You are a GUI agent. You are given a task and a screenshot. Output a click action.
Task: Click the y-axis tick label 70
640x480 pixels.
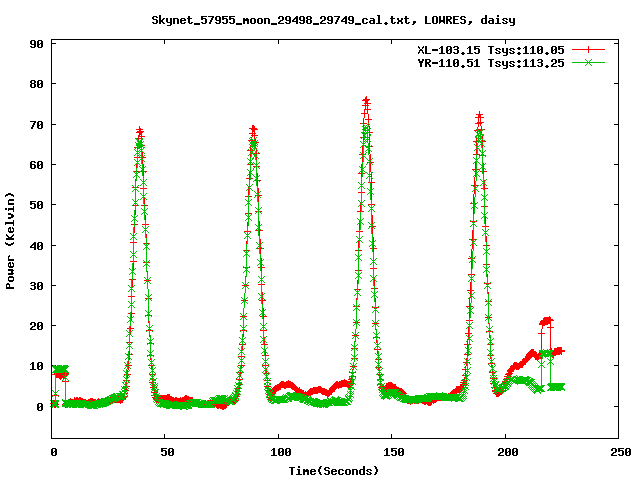pos(36,124)
